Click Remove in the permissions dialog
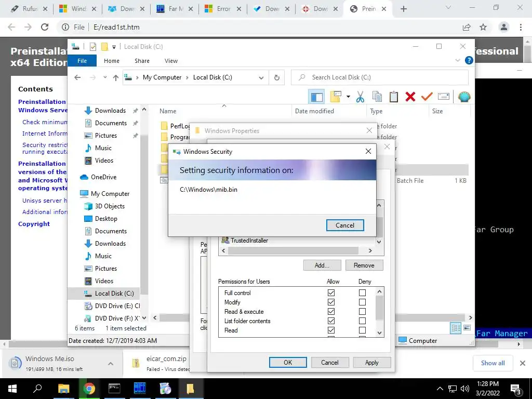Viewport: 532px width, 399px height. tap(364, 265)
